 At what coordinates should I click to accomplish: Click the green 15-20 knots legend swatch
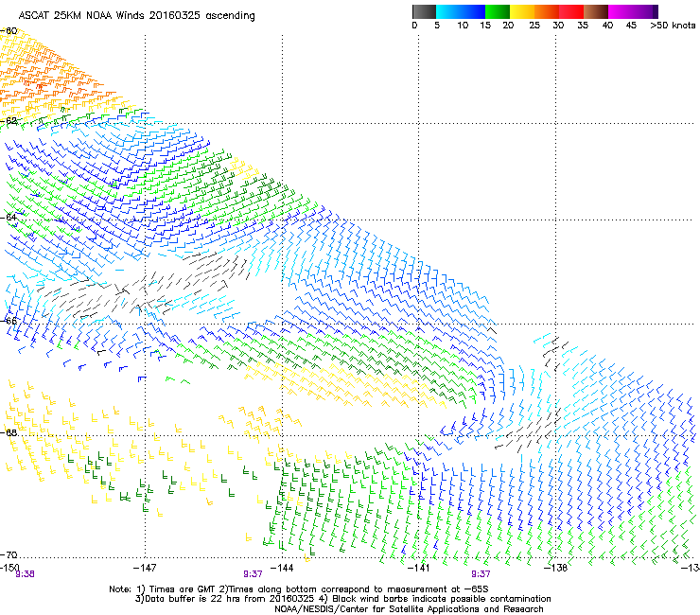tap(498, 11)
